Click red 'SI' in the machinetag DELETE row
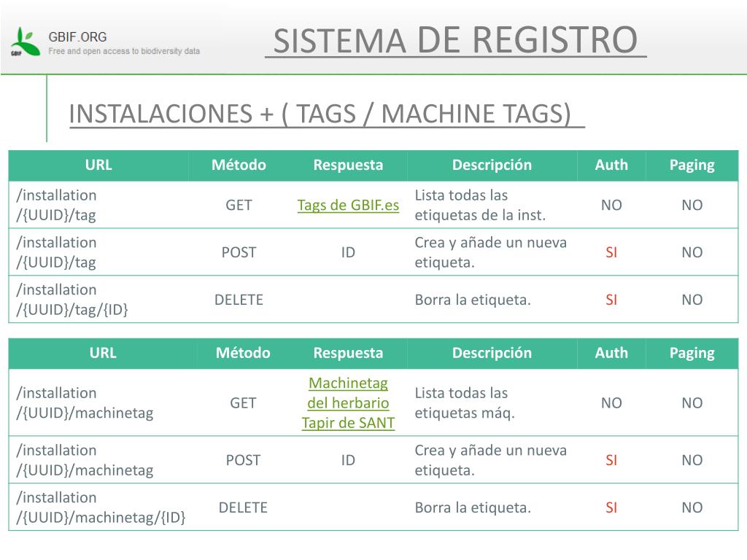 [611, 507]
